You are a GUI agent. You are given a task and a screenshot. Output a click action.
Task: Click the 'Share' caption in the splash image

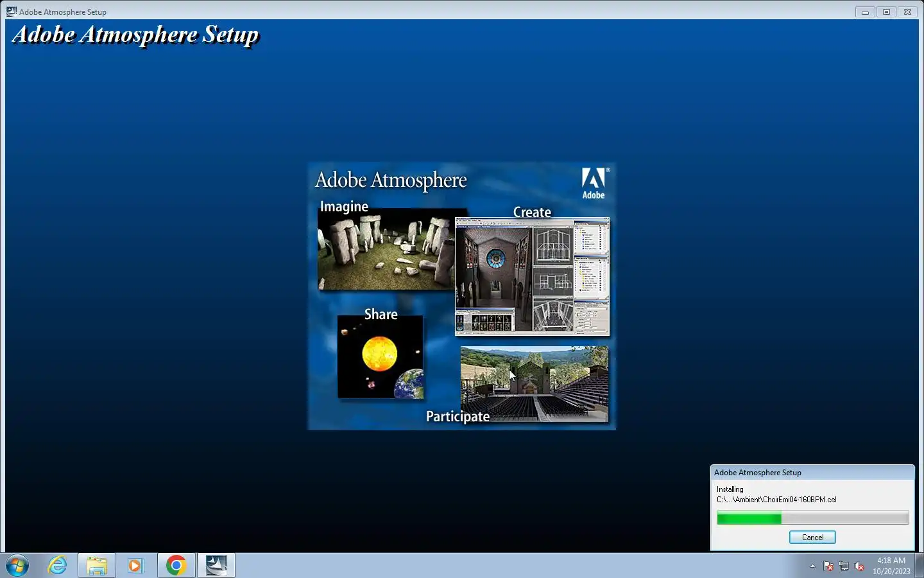381,314
